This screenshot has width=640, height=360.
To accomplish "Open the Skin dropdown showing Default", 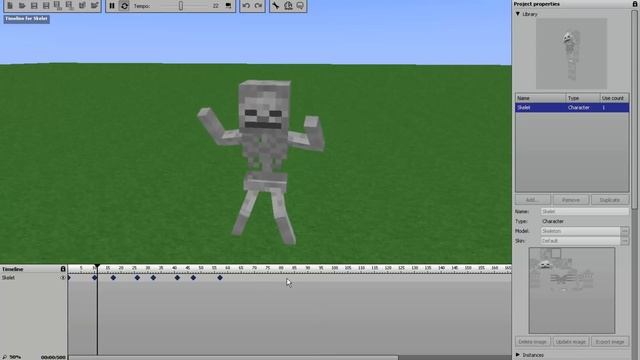I will pos(580,241).
